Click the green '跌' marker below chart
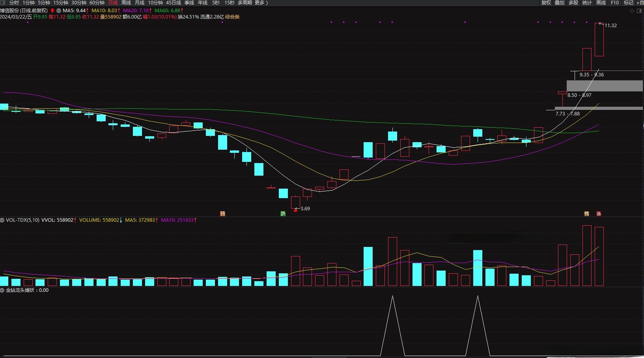The height and width of the screenshot is (358, 644). (283, 214)
